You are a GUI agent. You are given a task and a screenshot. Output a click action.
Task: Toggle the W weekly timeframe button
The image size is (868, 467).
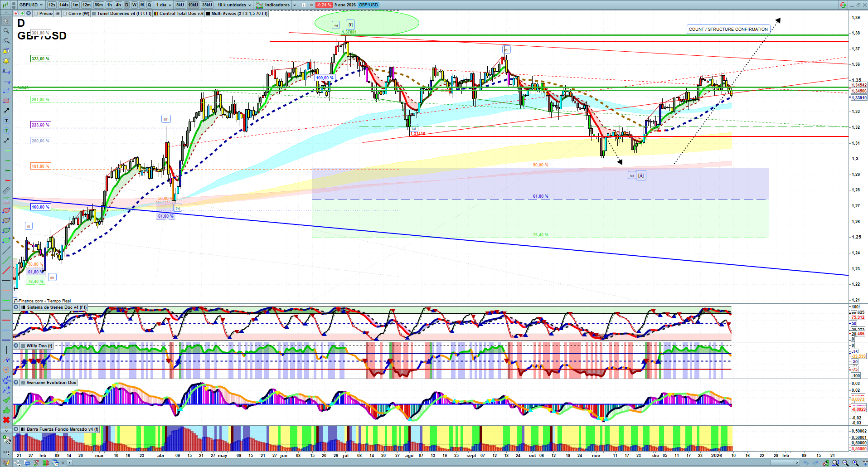point(134,5)
